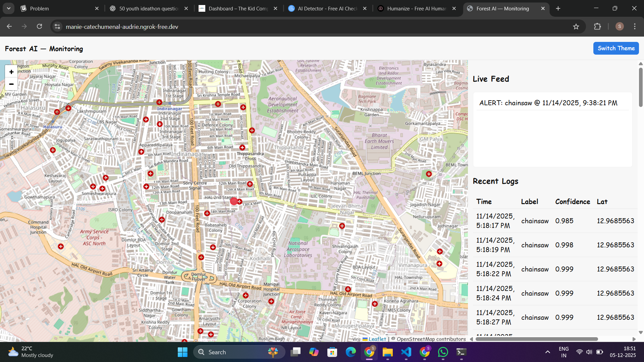
Task: Click the browser address bar URL
Action: click(122, 26)
